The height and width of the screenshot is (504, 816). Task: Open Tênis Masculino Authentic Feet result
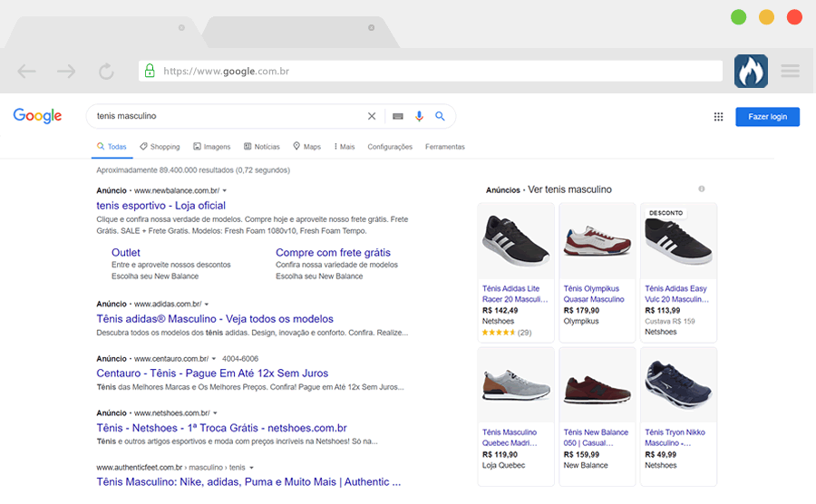click(x=248, y=481)
